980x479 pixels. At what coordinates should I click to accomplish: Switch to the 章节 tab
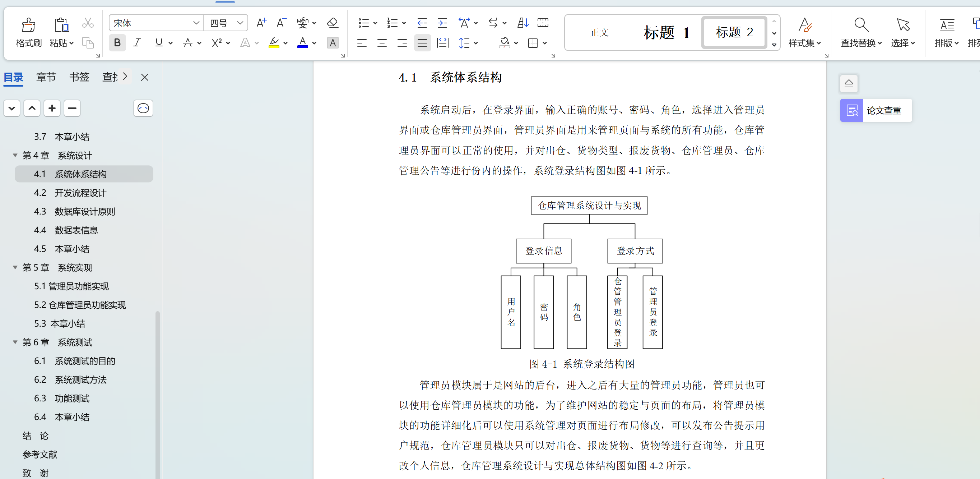coord(46,77)
